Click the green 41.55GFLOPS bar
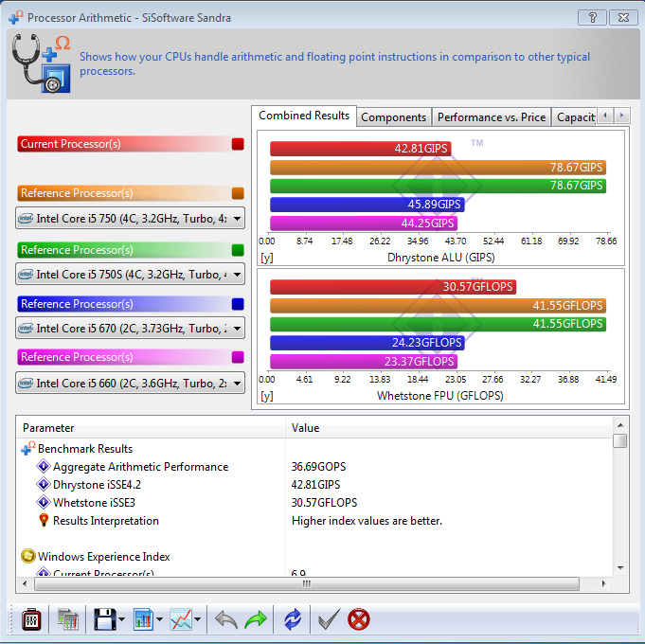This screenshot has width=645, height=644. [438, 324]
